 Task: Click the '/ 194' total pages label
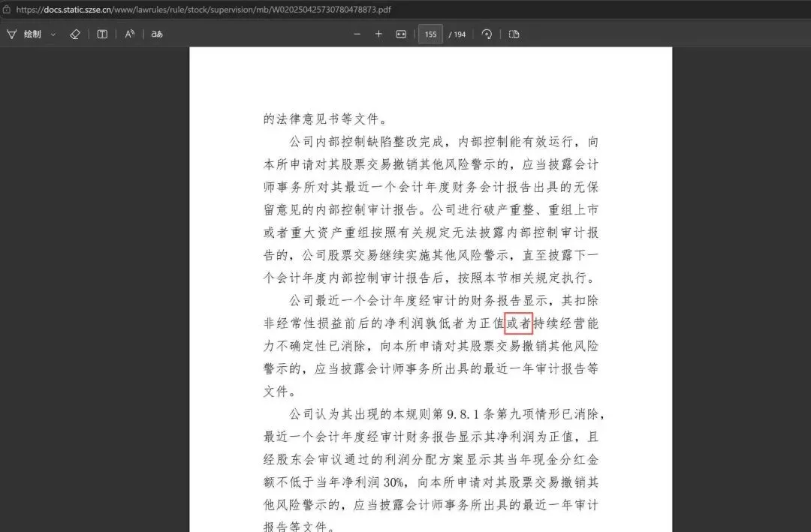point(457,35)
